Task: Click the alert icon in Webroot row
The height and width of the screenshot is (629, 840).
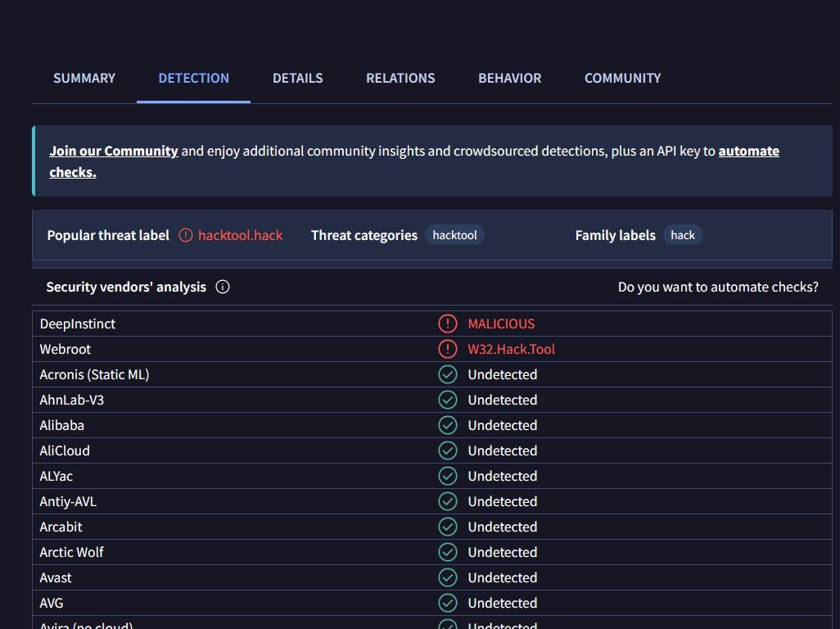Action: tap(447, 349)
